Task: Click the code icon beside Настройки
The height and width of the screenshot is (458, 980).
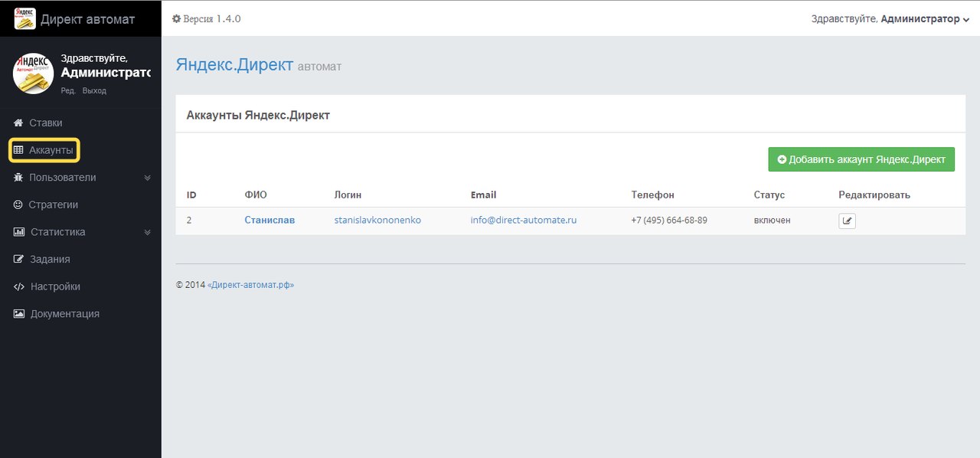Action: 19,286
